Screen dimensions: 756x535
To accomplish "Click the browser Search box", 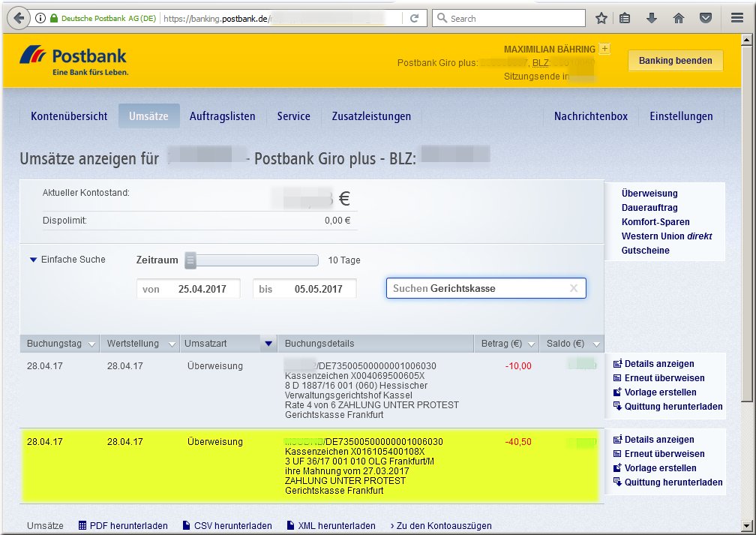I will point(508,18).
